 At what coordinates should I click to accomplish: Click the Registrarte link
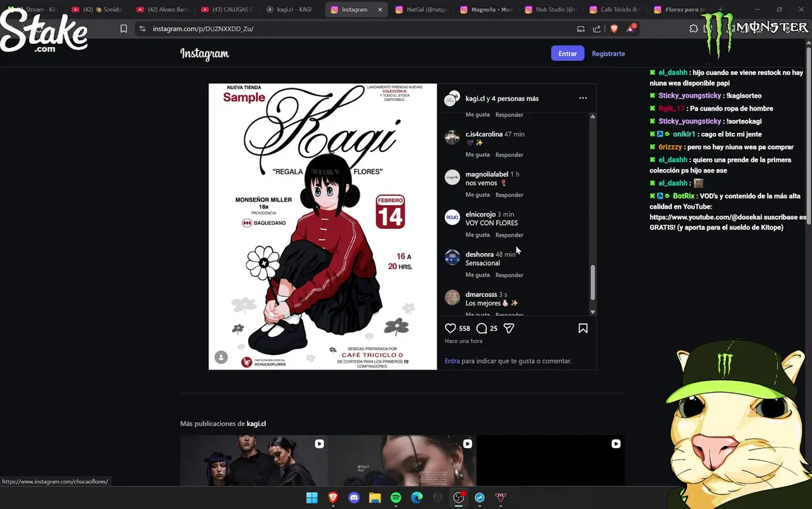click(608, 53)
